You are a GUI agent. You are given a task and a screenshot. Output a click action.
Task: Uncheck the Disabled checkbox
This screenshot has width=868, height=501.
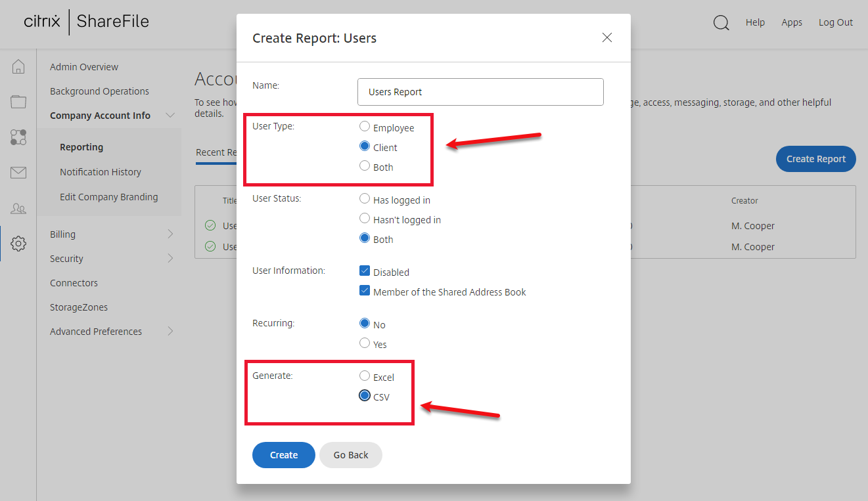(x=365, y=271)
